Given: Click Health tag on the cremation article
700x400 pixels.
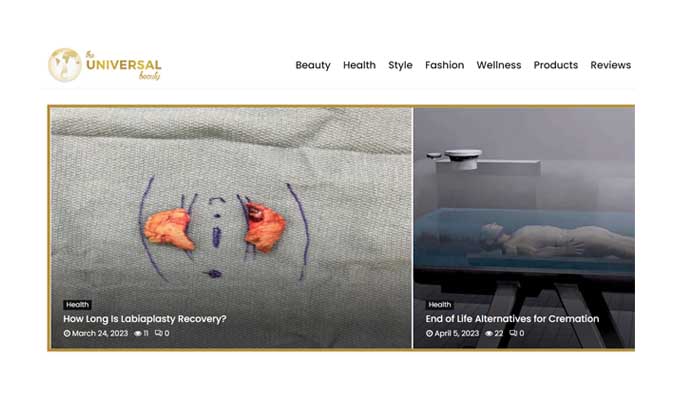Looking at the screenshot, I should coord(440,305).
